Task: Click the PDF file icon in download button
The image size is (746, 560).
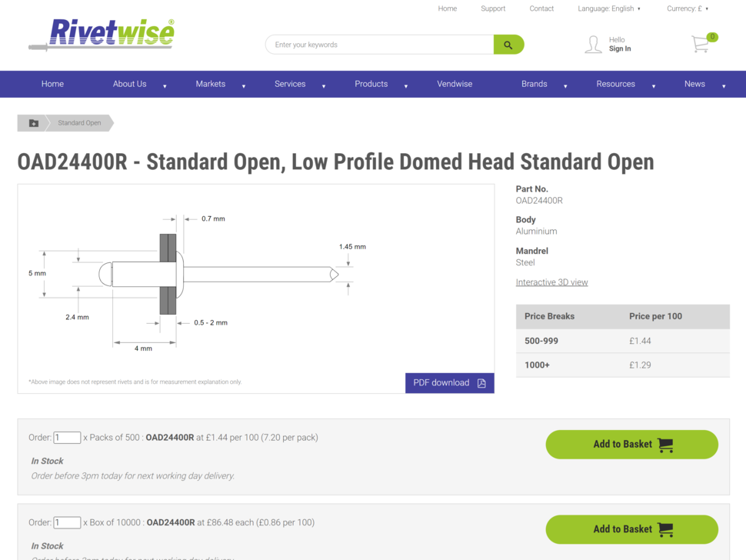Action: click(x=481, y=383)
